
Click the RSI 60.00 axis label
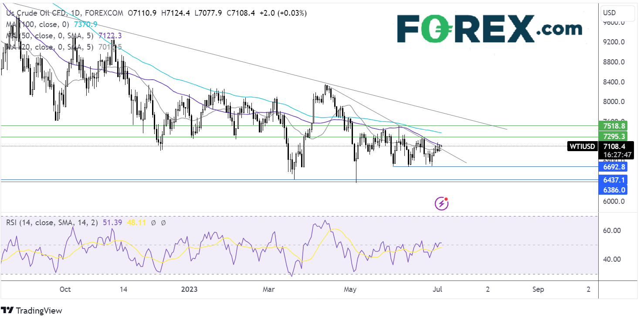613,230
